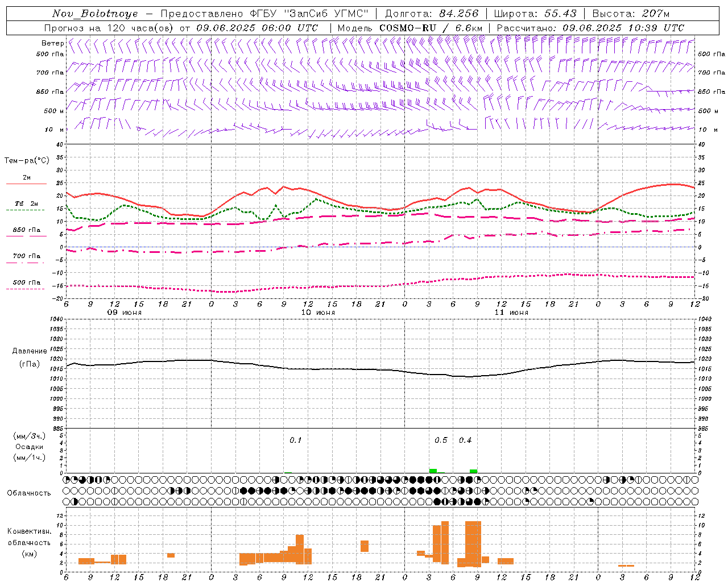Click the Высота: 207м header field

pyautogui.click(x=631, y=14)
